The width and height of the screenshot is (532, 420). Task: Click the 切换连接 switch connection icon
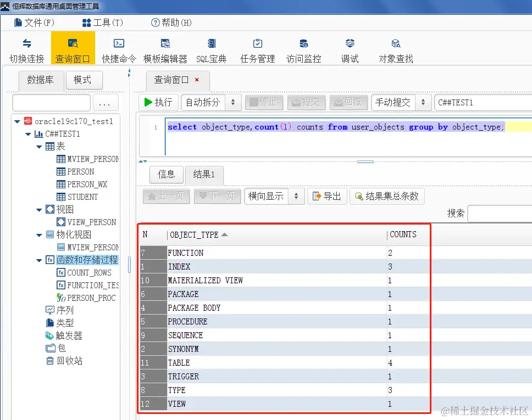pyautogui.click(x=27, y=43)
